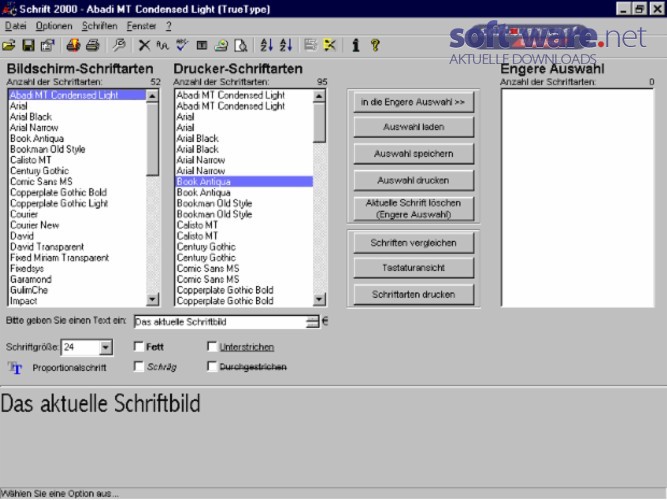Click the grey printer toolbar icon
667x500 pixels.
pyautogui.click(x=93, y=45)
